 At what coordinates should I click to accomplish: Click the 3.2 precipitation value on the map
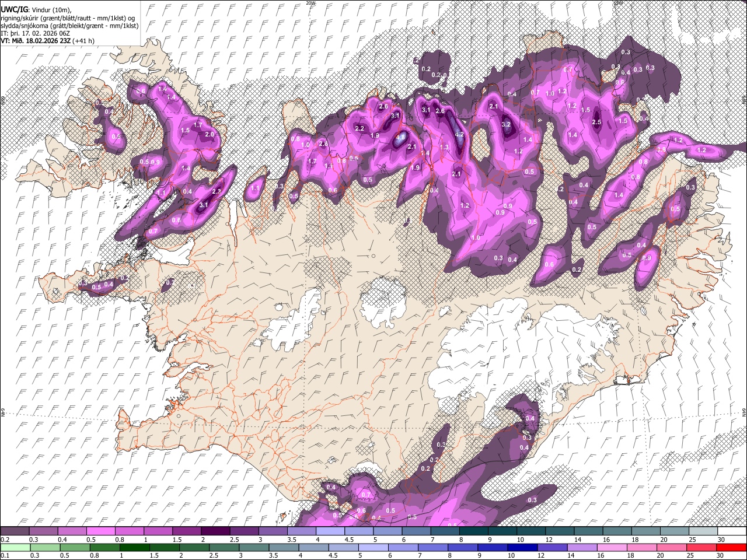(506, 124)
